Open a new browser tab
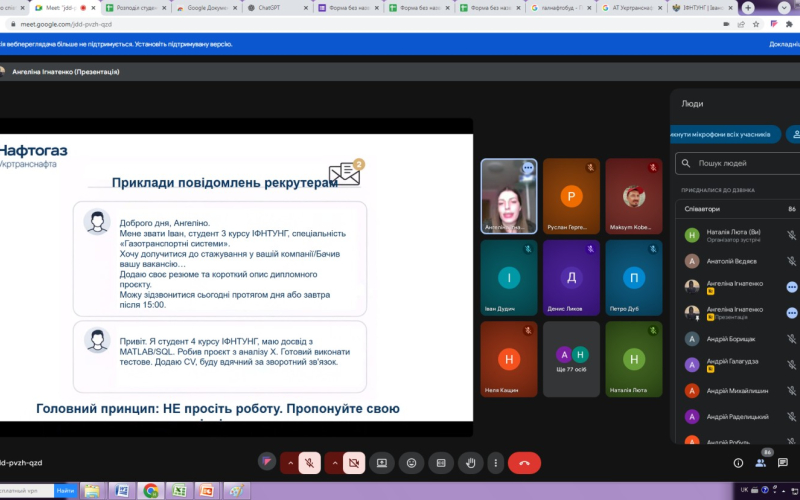This screenshot has width=800, height=500. click(x=748, y=8)
